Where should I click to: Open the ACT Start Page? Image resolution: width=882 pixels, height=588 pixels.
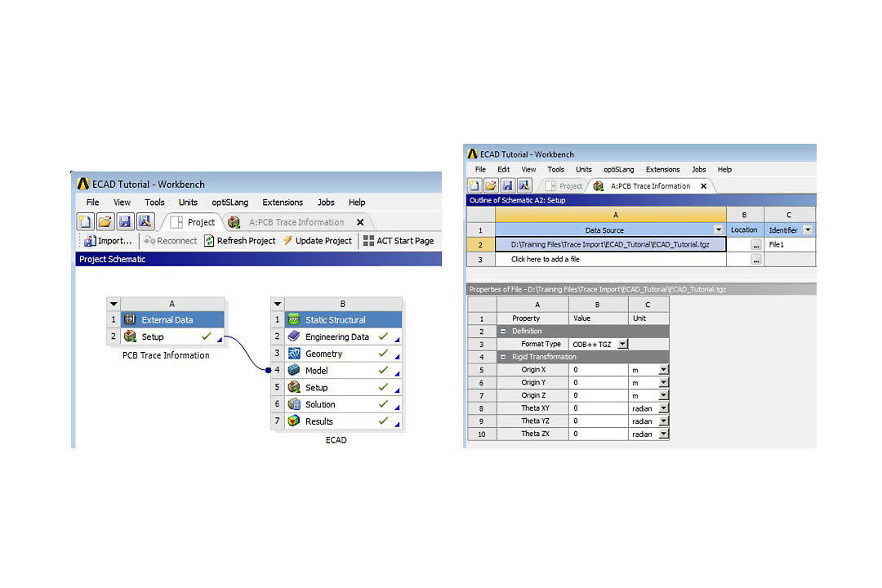[399, 241]
